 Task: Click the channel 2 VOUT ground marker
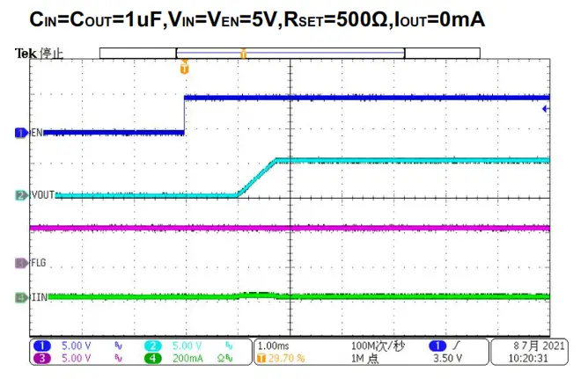tap(21, 195)
